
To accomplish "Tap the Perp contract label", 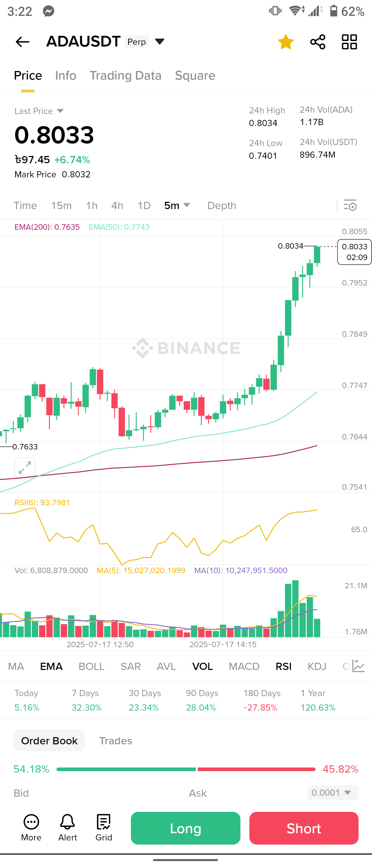I will click(137, 42).
